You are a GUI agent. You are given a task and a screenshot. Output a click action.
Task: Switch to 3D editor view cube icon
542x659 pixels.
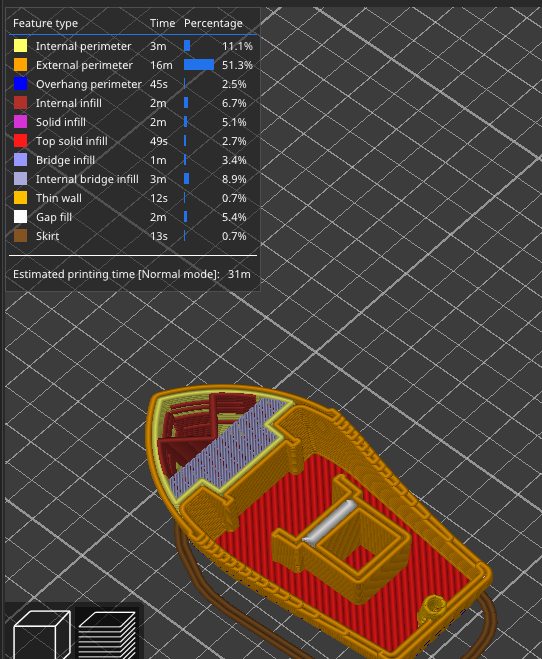[41, 634]
